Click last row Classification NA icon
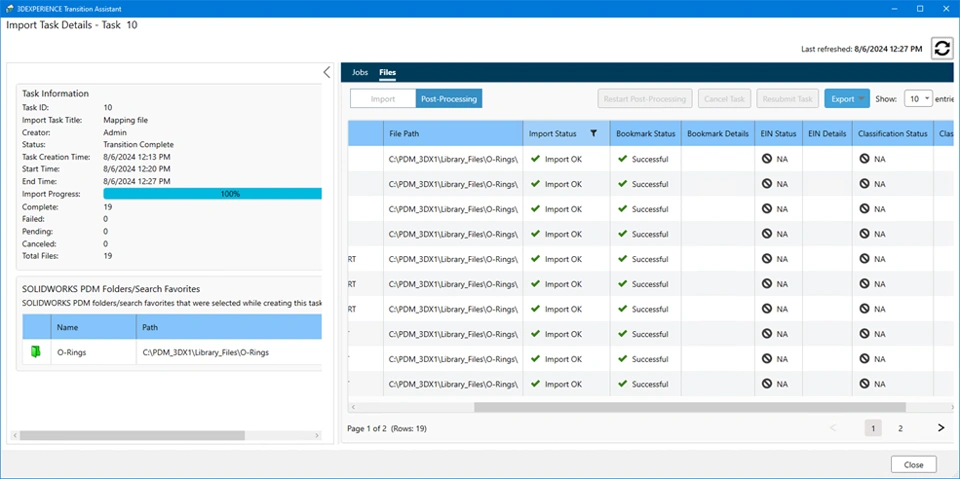This screenshot has height=479, width=960. tap(864, 383)
